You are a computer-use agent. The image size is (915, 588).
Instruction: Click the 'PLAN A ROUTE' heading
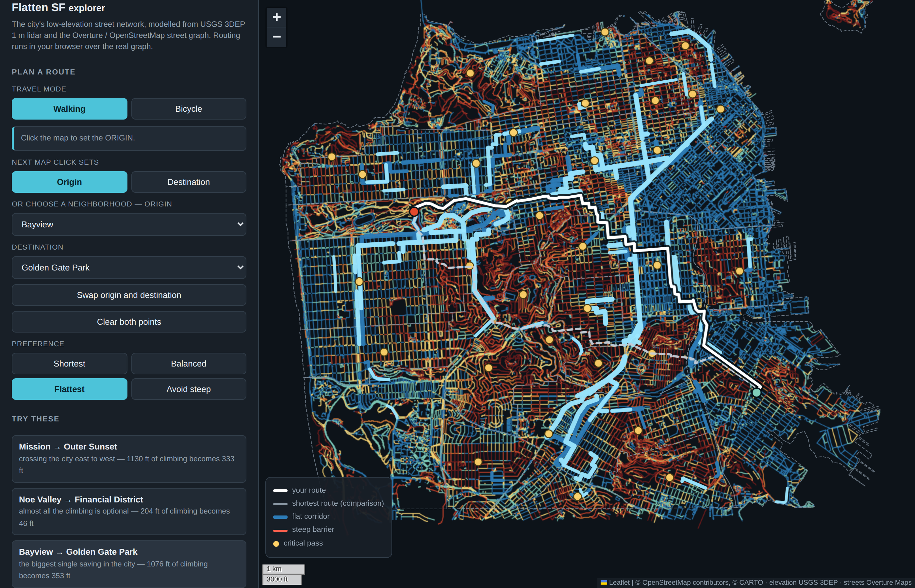pos(43,72)
